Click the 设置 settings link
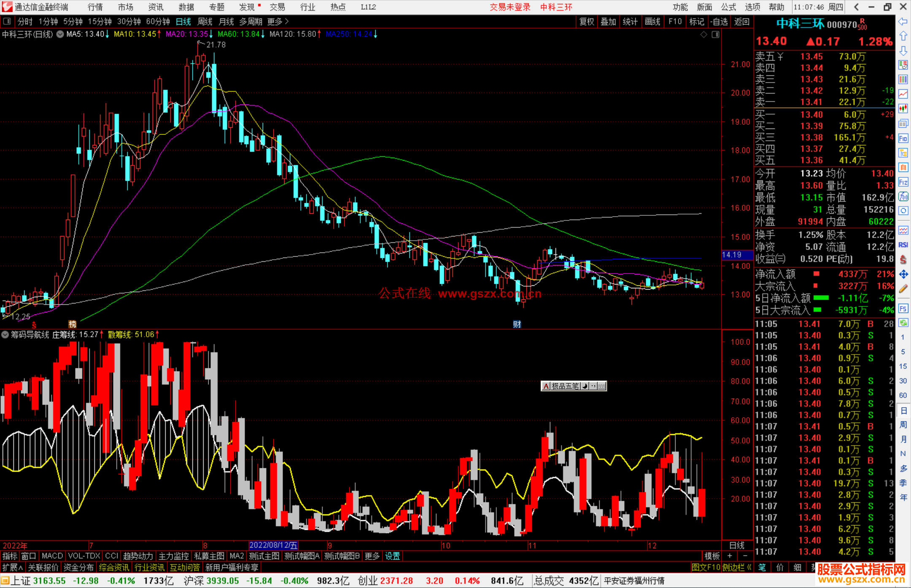 pos(392,556)
